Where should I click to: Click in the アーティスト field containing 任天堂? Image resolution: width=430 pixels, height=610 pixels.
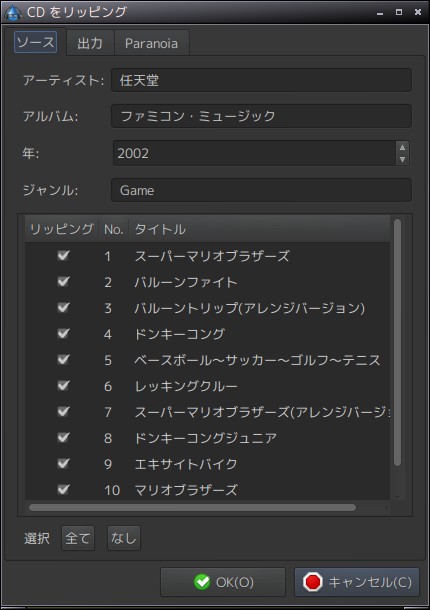[x=261, y=80]
